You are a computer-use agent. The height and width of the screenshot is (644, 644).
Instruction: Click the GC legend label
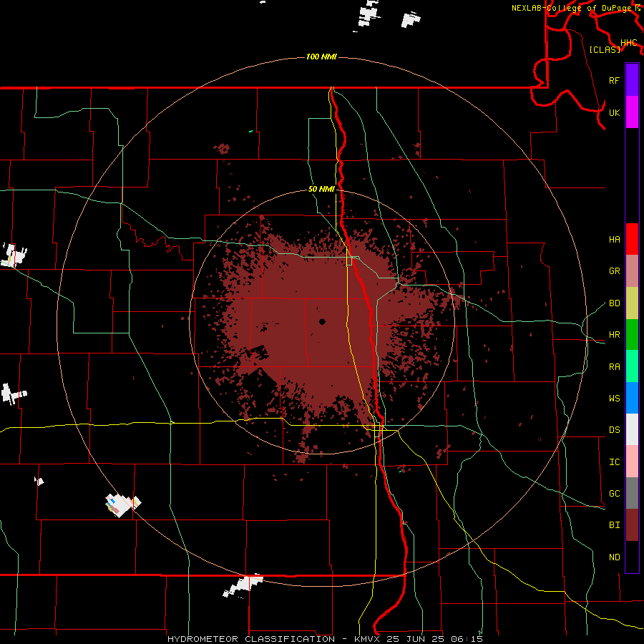point(614,494)
